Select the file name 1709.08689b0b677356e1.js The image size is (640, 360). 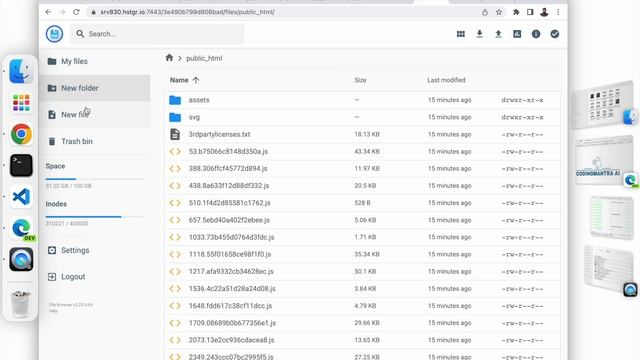(232, 323)
